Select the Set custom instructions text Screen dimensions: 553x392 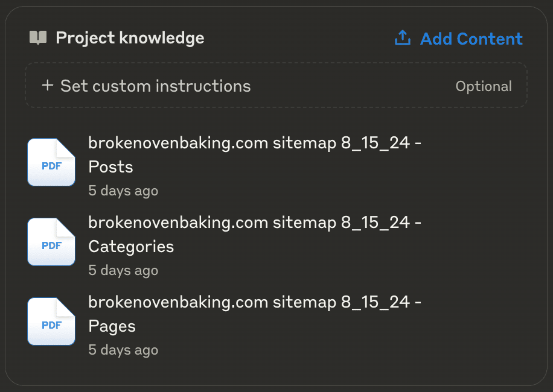pyautogui.click(x=156, y=86)
